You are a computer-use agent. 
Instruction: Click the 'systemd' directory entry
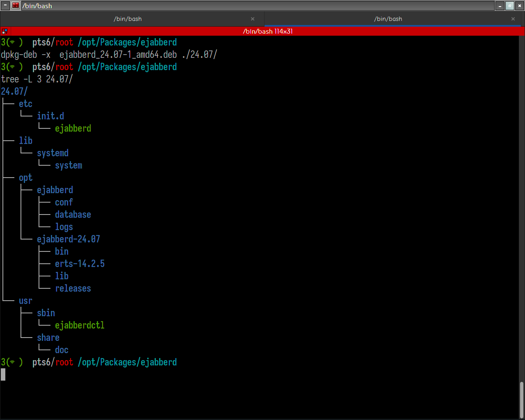click(52, 153)
